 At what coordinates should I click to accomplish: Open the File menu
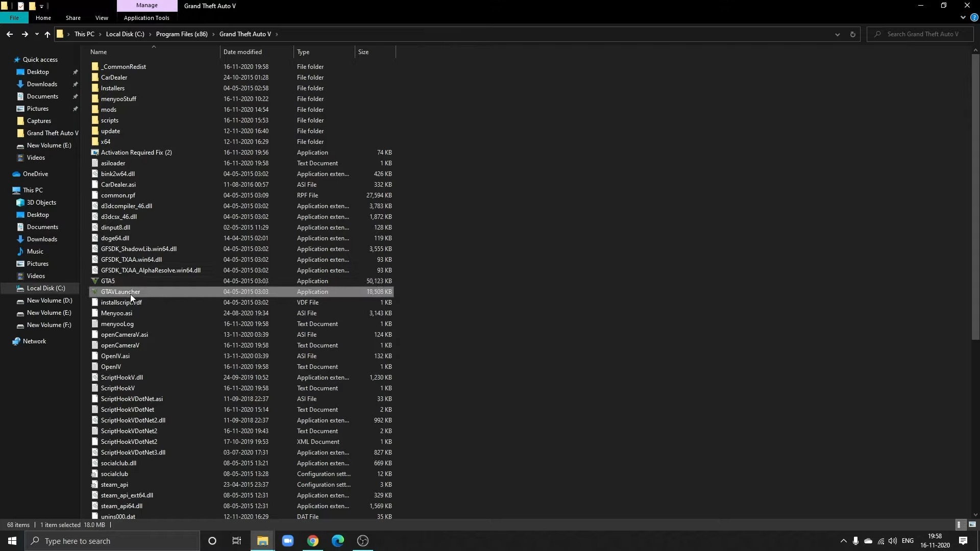click(14, 18)
